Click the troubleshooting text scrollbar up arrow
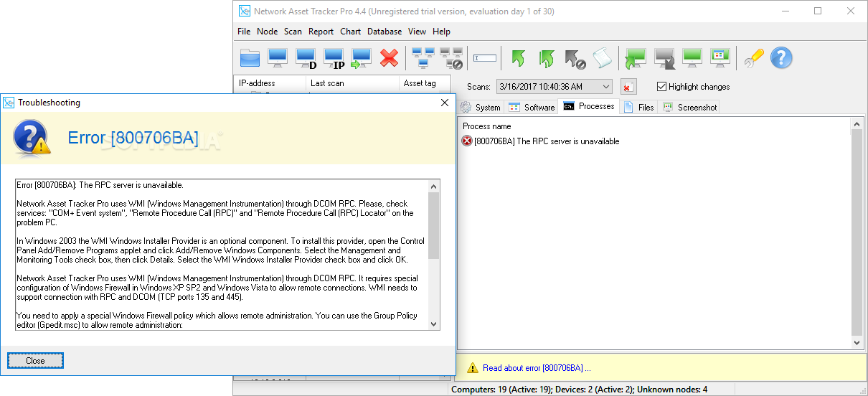The height and width of the screenshot is (396, 868). (x=433, y=186)
